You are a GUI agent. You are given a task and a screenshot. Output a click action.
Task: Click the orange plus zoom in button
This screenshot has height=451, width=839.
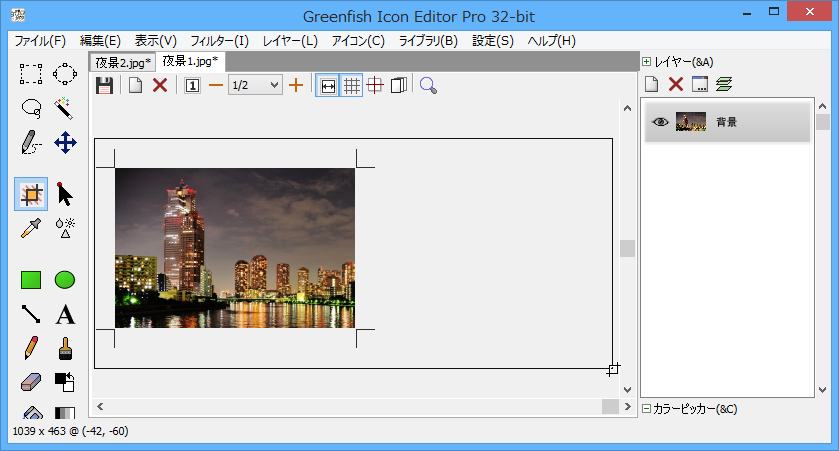[x=296, y=86]
